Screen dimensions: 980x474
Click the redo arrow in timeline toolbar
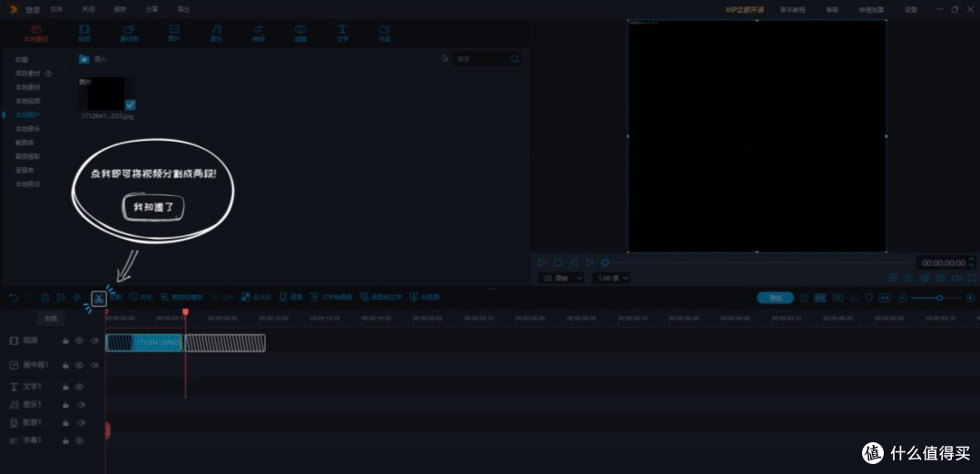(x=29, y=298)
